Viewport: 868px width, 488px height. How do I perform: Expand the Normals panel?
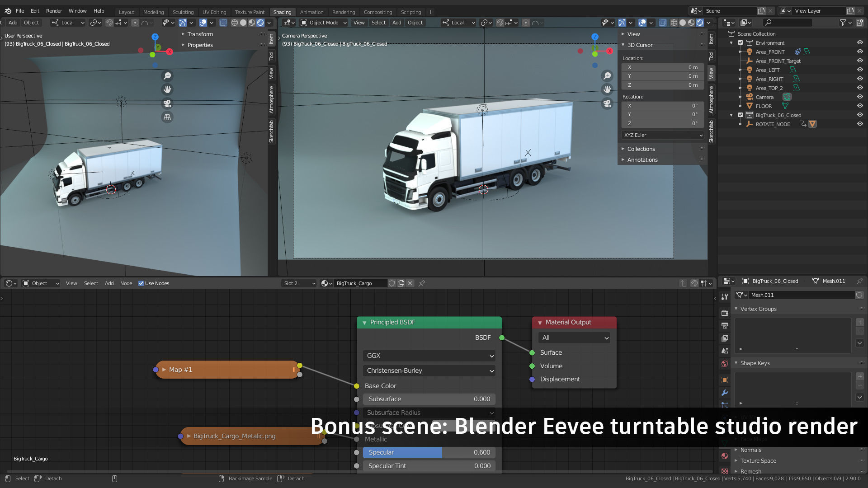751,450
